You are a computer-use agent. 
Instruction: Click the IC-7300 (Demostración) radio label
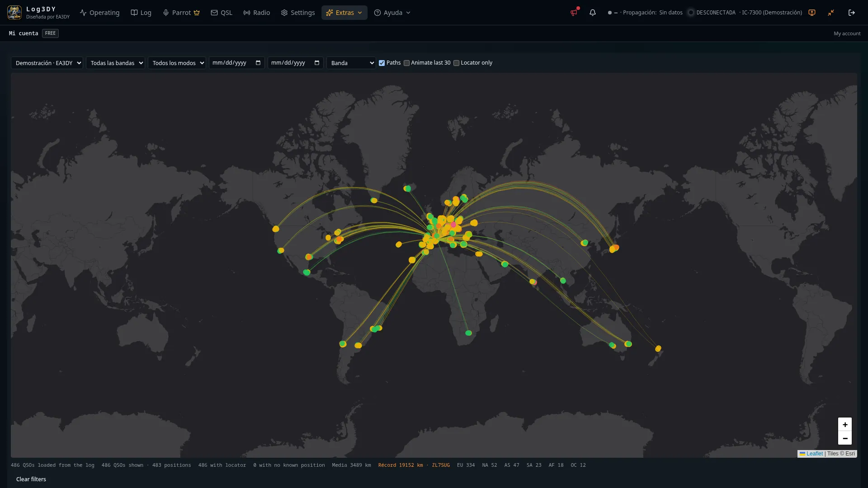pos(772,13)
